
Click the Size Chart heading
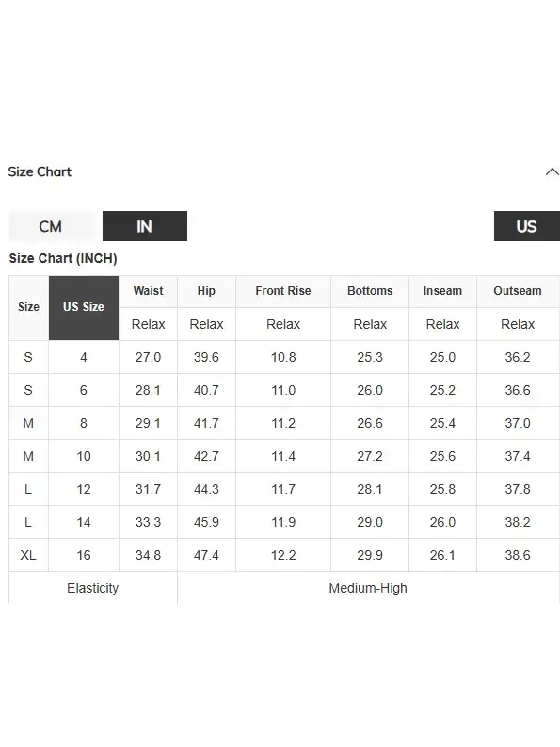(40, 171)
